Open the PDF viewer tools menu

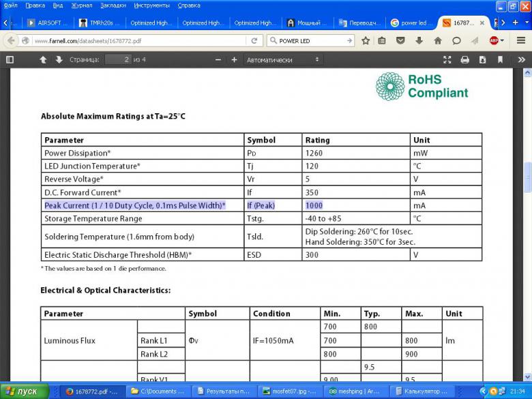tap(522, 60)
